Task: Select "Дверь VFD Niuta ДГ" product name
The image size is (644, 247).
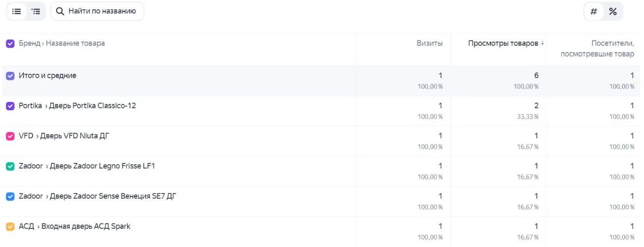Action: click(75, 136)
